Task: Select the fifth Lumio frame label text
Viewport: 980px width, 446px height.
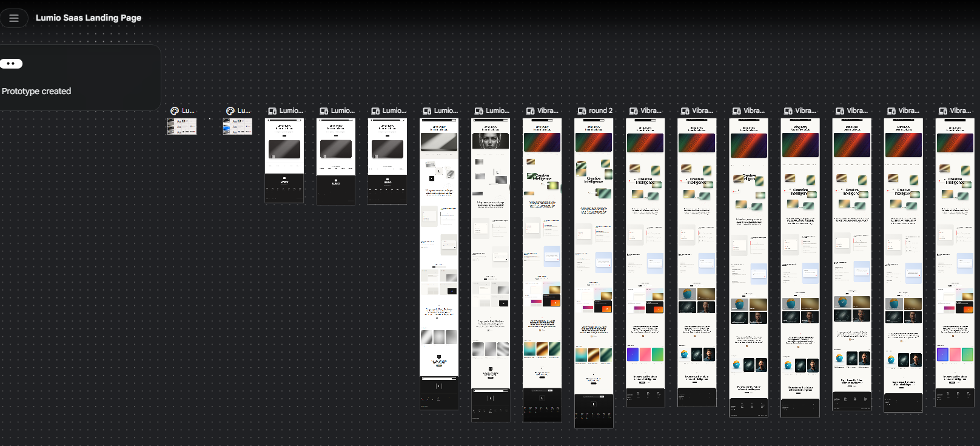Action: pyautogui.click(x=497, y=110)
